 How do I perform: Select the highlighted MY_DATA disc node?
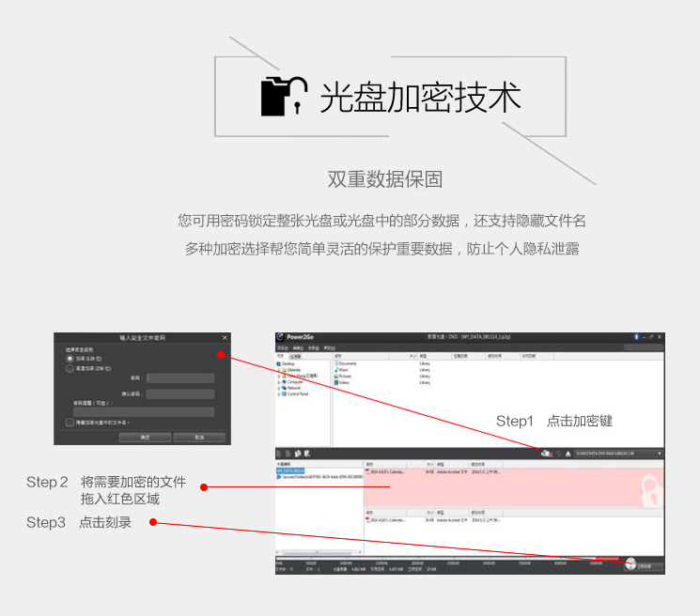click(x=290, y=470)
